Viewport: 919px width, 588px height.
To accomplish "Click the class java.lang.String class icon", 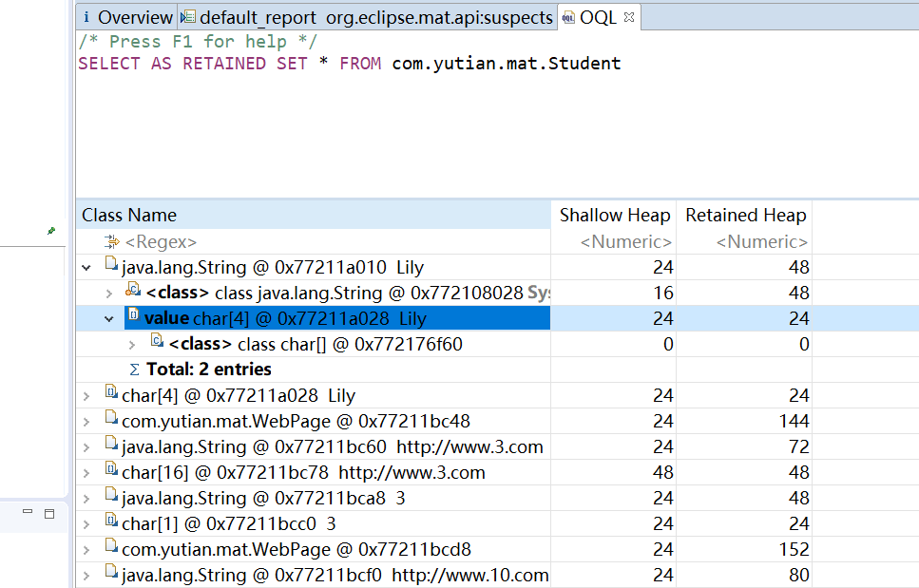I will (133, 292).
